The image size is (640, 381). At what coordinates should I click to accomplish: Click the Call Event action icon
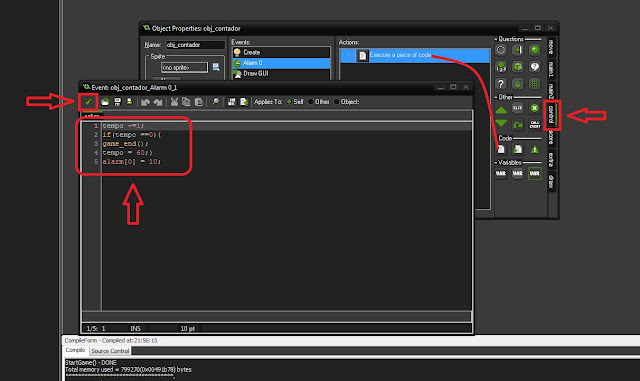[535, 124]
